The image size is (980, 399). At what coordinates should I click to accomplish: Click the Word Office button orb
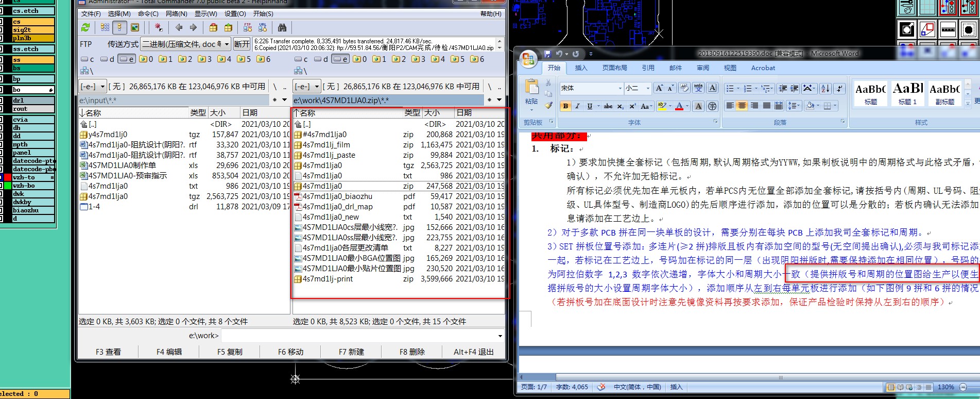[x=529, y=60]
